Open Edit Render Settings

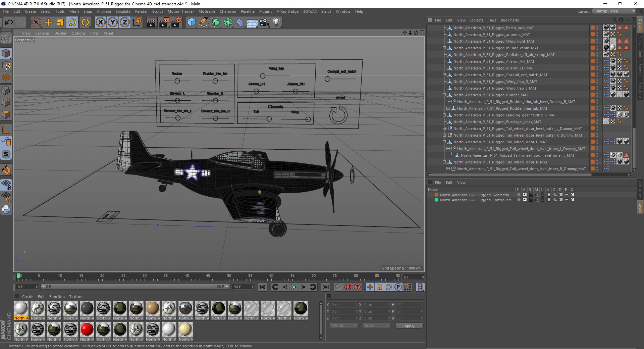[x=176, y=22]
